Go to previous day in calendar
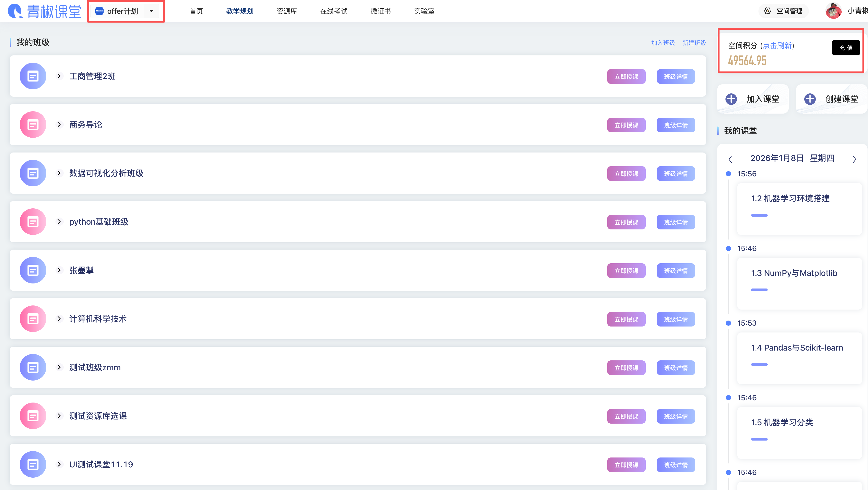The image size is (868, 490). point(730,159)
